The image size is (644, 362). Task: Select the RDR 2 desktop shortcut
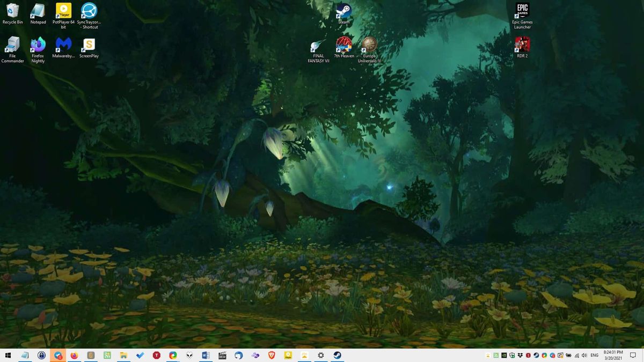tap(522, 48)
